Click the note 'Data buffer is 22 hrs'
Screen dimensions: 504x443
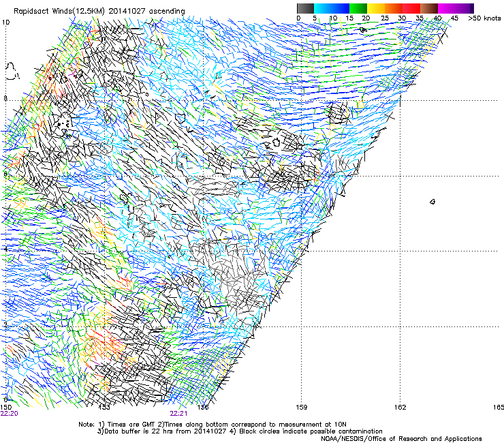[140, 431]
